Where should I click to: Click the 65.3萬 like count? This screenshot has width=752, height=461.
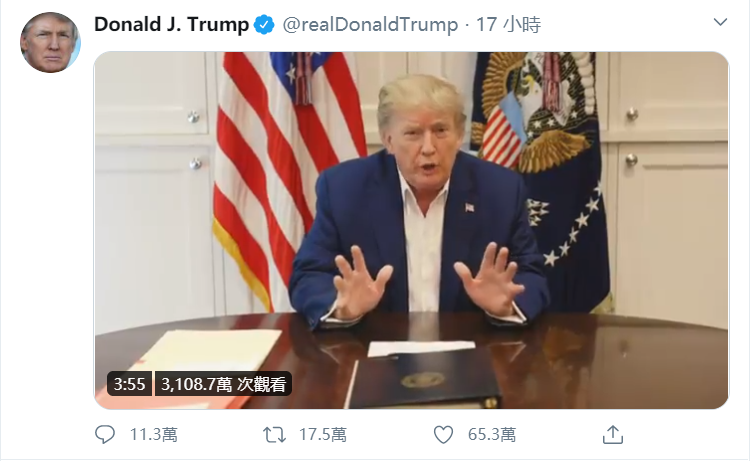tap(492, 435)
